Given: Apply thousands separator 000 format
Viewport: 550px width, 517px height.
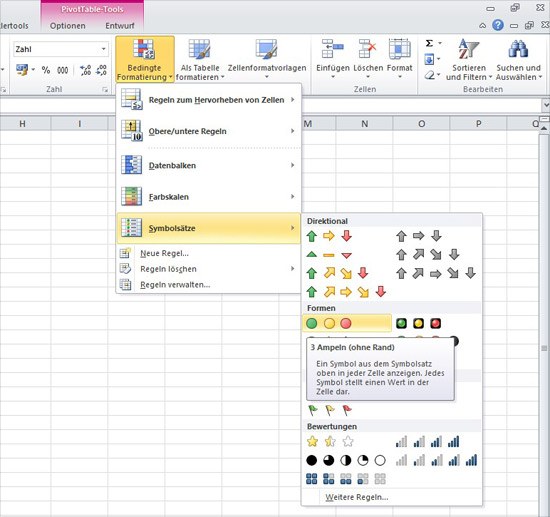Looking at the screenshot, I should (63, 70).
